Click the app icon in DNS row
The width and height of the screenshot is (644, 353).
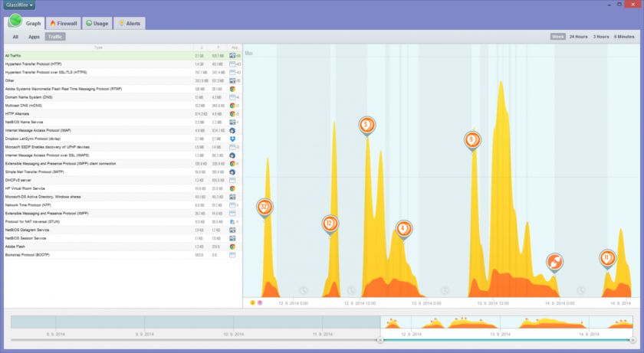(232, 97)
